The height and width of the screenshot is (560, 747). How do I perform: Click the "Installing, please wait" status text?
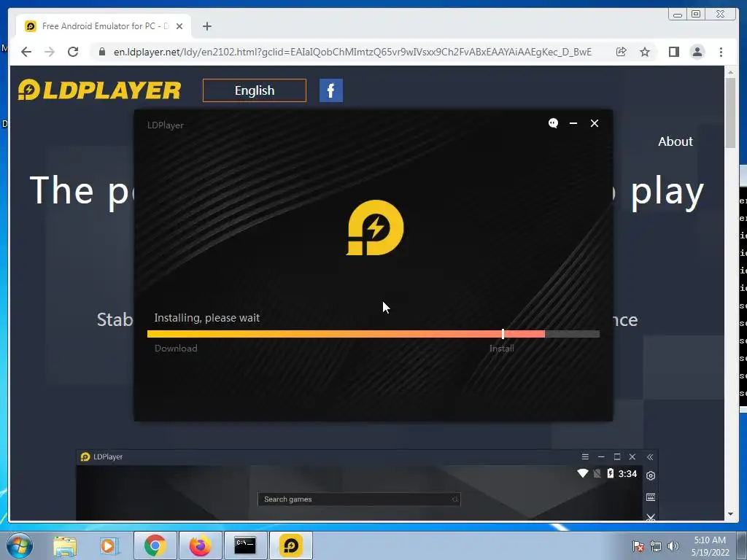tap(206, 318)
